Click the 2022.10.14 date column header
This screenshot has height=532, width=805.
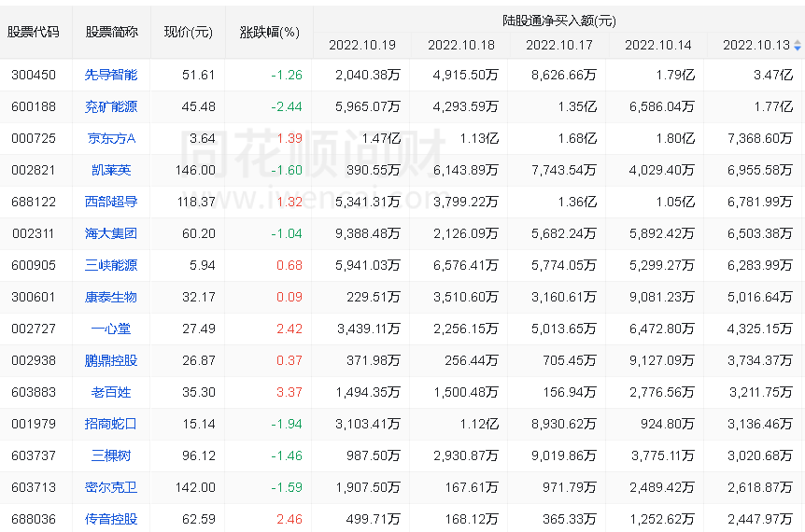click(658, 45)
